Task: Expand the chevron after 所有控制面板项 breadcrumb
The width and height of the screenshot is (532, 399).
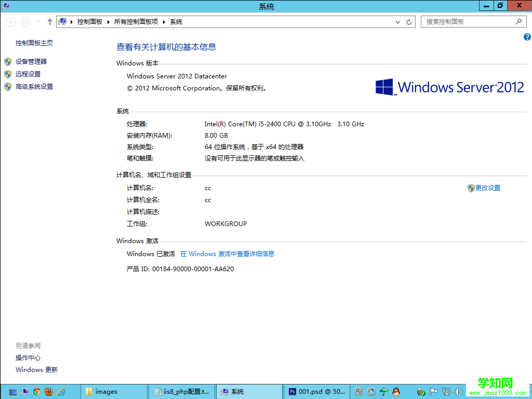Action: point(164,22)
